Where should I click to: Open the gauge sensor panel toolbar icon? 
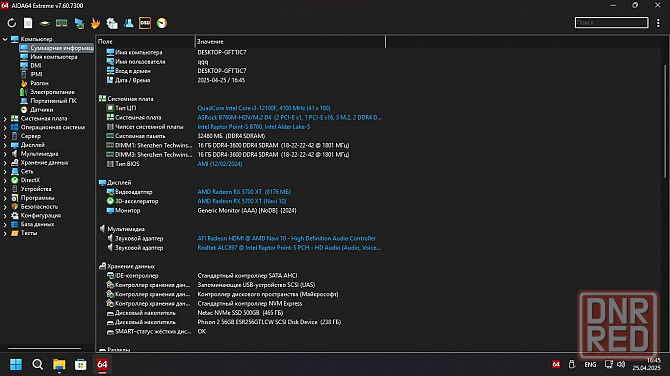[162, 23]
